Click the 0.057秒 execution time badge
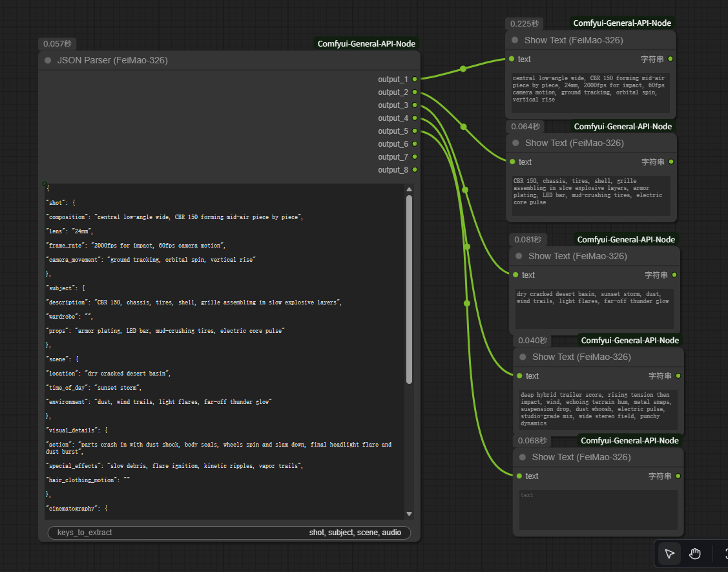This screenshot has width=728, height=572. pyautogui.click(x=57, y=44)
